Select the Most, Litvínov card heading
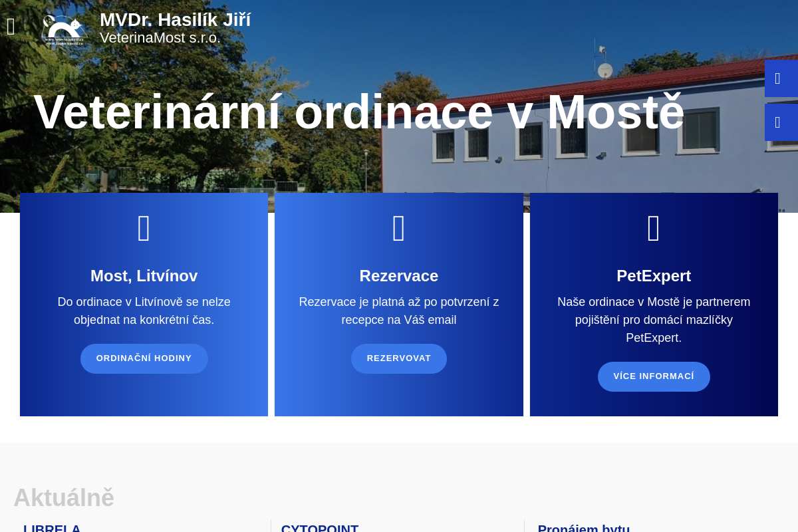 (x=144, y=276)
